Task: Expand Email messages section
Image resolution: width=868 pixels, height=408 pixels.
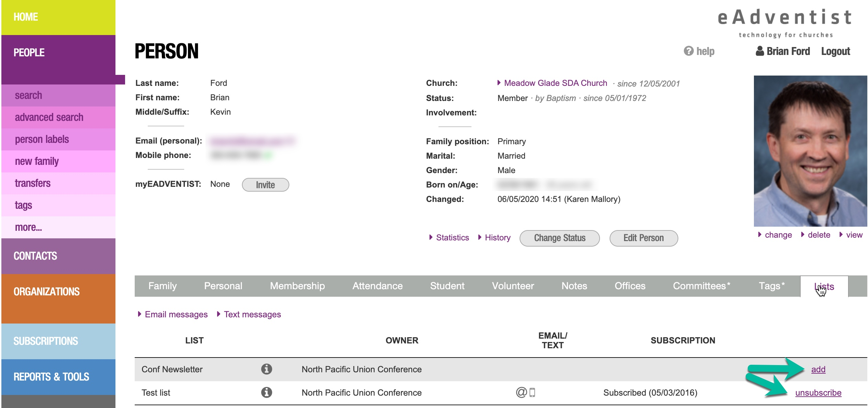Action: click(x=176, y=315)
